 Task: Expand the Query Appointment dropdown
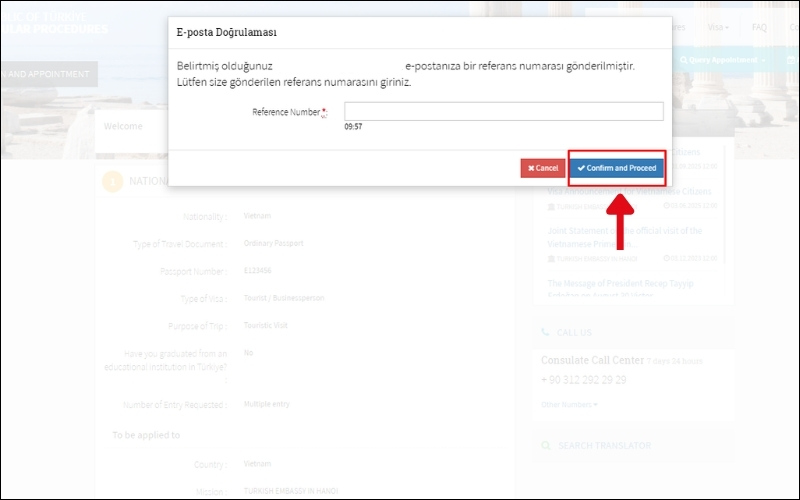[722, 60]
